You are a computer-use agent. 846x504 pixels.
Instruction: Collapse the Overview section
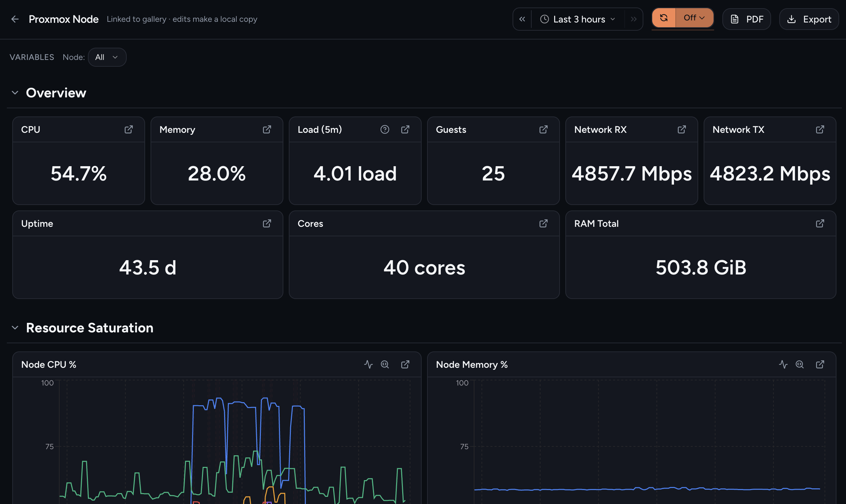tap(15, 93)
